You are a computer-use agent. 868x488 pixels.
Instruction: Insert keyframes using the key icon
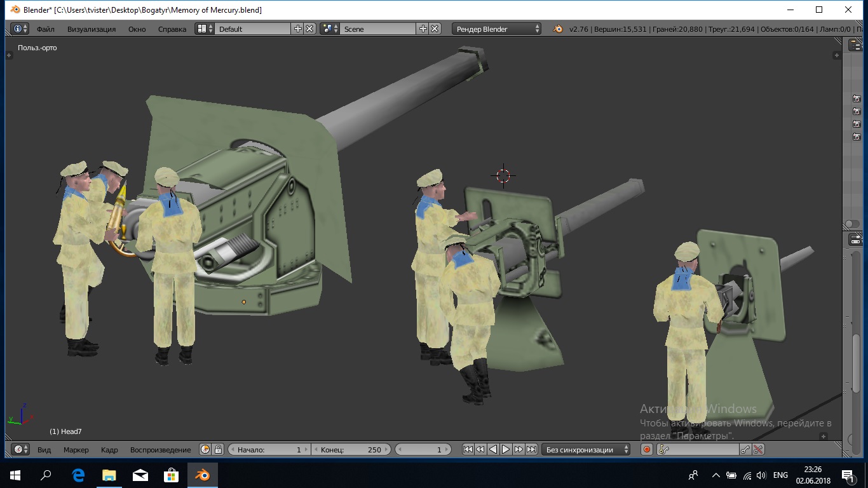(745, 449)
